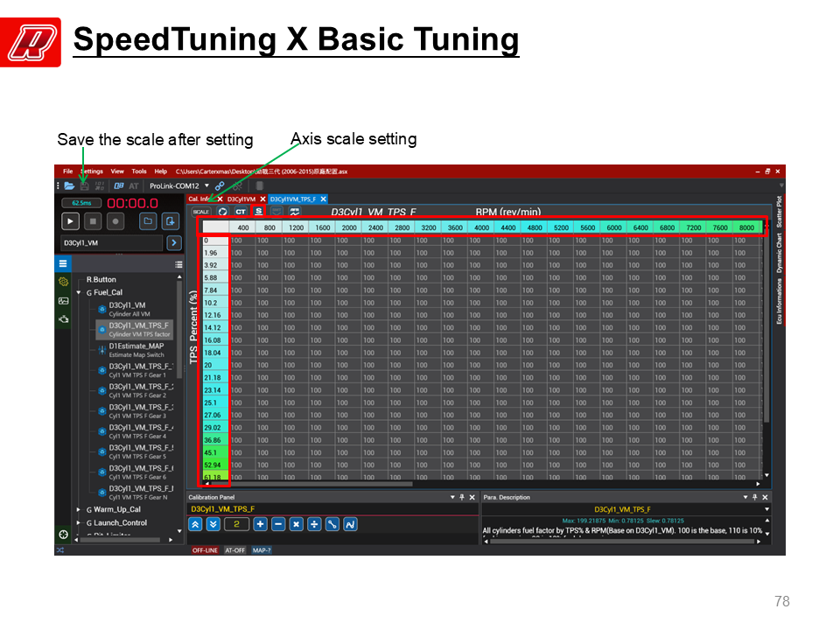Viewport: 840px width, 630px height.
Task: Click the AT-OFF status indicator
Action: click(234, 550)
